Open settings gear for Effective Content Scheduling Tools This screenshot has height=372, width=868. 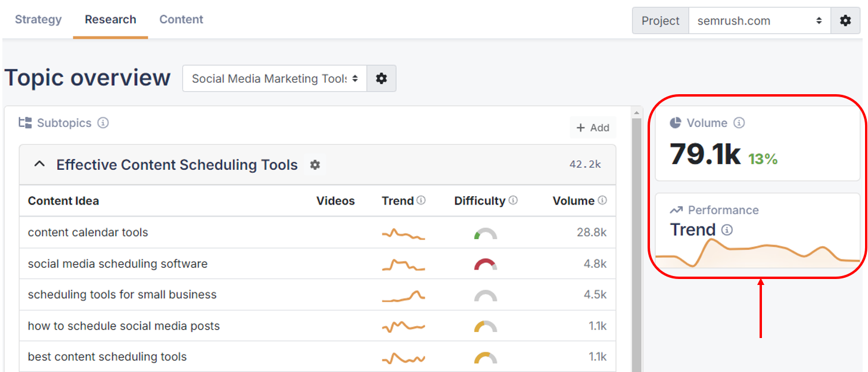(x=315, y=165)
